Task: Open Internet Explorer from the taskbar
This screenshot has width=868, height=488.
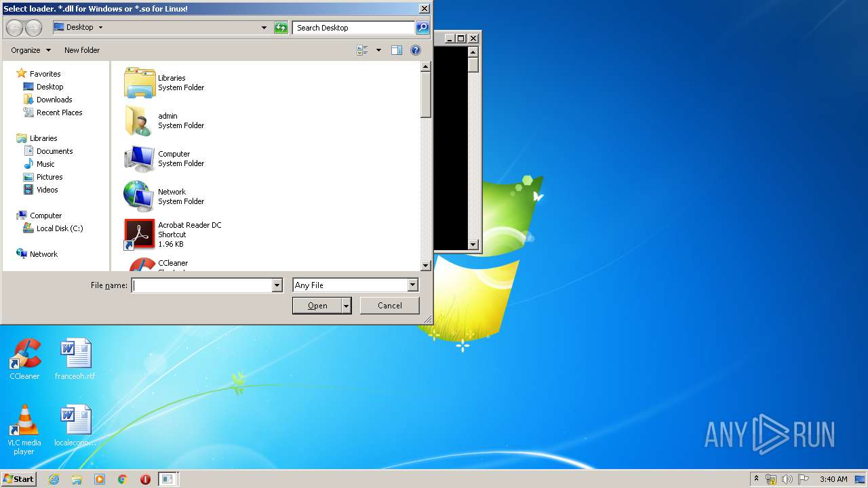Action: (x=54, y=479)
